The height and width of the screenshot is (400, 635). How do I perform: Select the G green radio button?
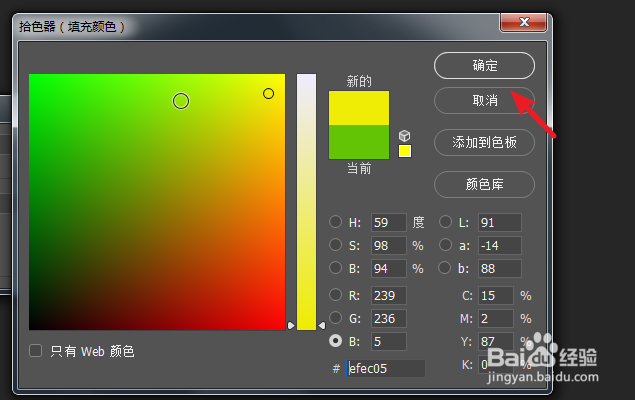[335, 318]
